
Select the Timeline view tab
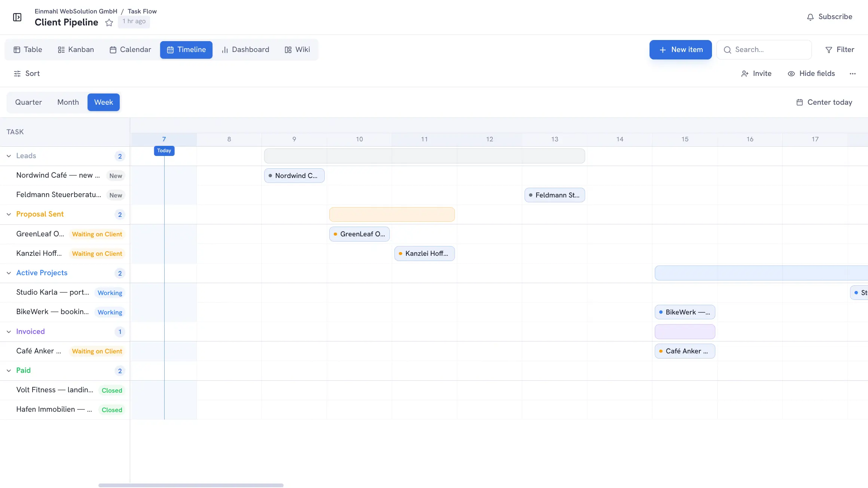click(x=186, y=50)
